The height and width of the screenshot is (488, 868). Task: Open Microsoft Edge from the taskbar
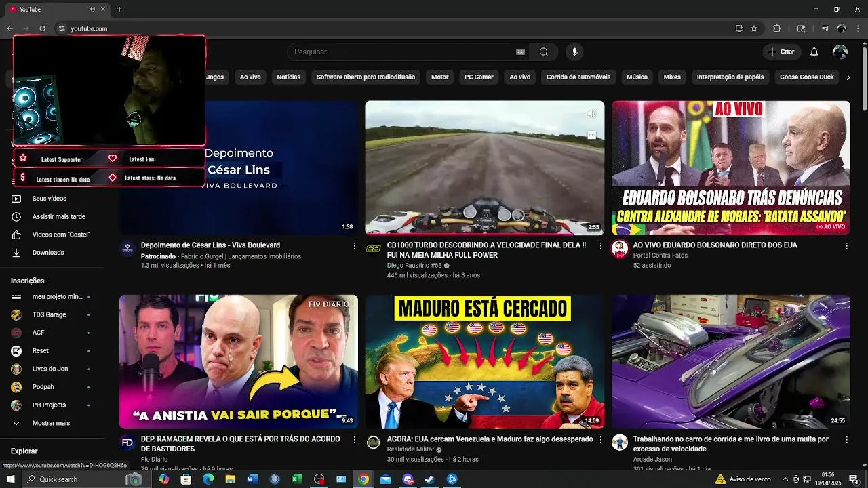click(x=208, y=479)
